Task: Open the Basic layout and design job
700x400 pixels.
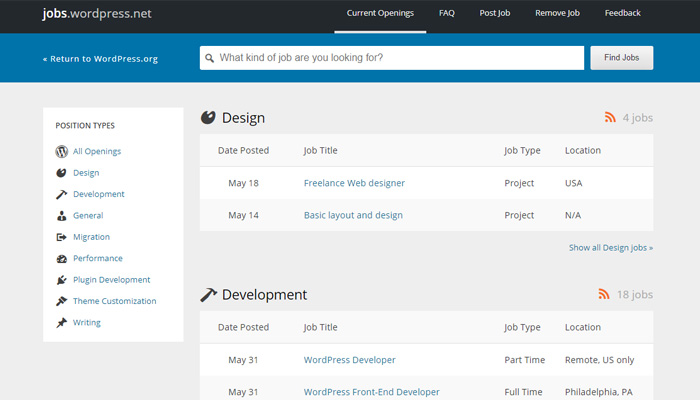Action: pyautogui.click(x=353, y=215)
